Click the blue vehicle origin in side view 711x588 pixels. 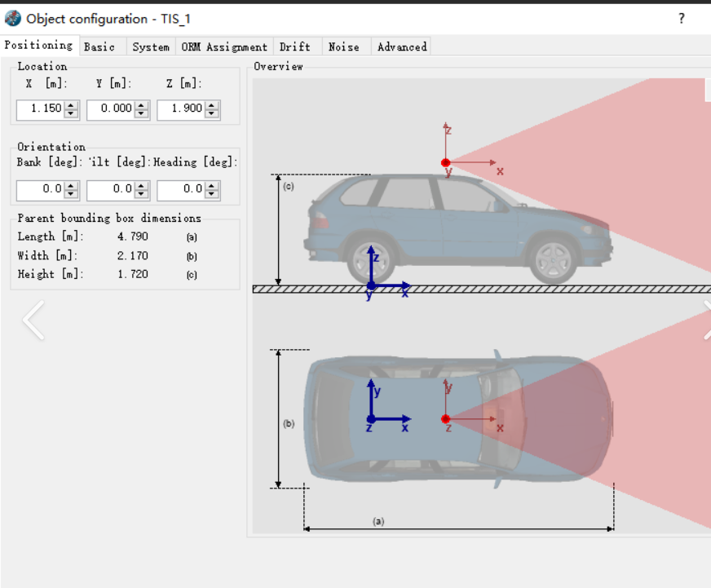coord(371,285)
